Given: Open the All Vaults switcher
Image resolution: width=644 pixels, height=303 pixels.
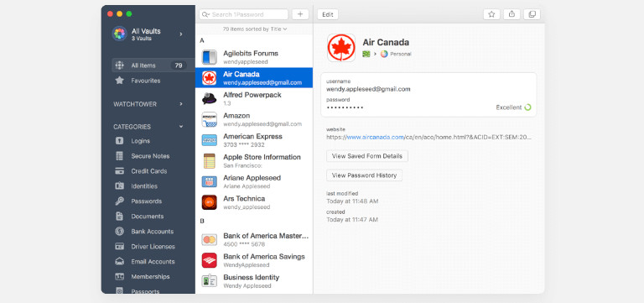Looking at the screenshot, I should [x=148, y=34].
